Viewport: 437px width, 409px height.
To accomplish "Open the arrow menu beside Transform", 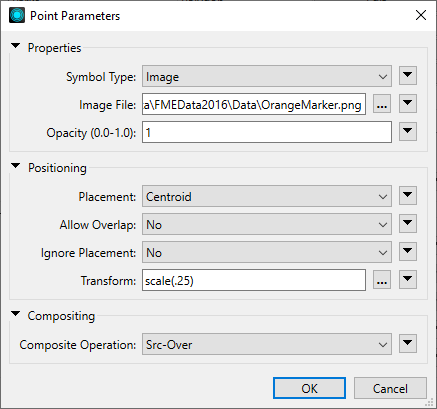I will [x=408, y=280].
